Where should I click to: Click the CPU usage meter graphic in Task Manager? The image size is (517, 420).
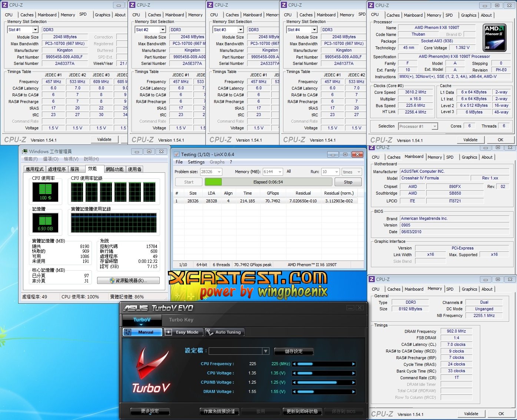[46, 192]
